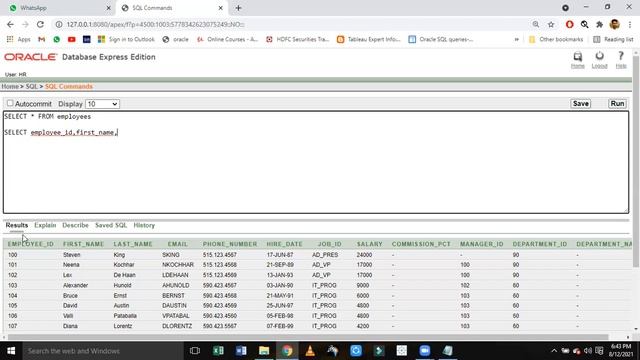Switch to the Explain tab

45,225
